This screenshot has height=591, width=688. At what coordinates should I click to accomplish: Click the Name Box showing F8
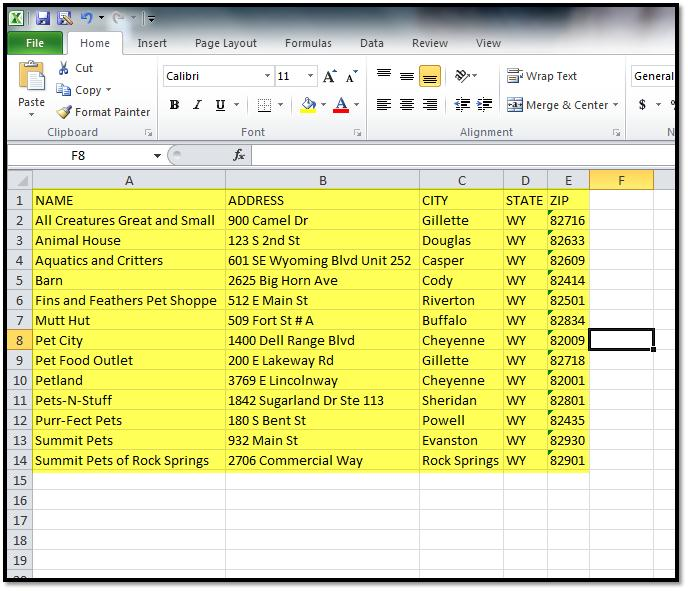79,156
